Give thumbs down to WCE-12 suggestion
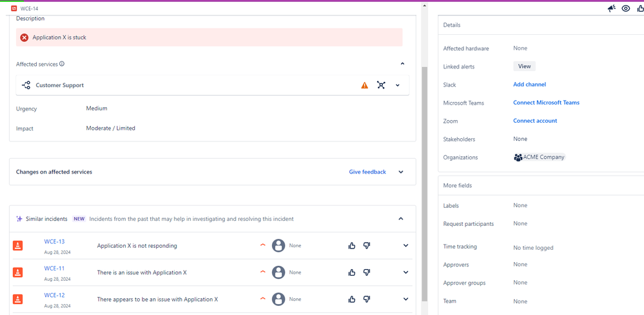The image size is (644, 315). tap(367, 299)
